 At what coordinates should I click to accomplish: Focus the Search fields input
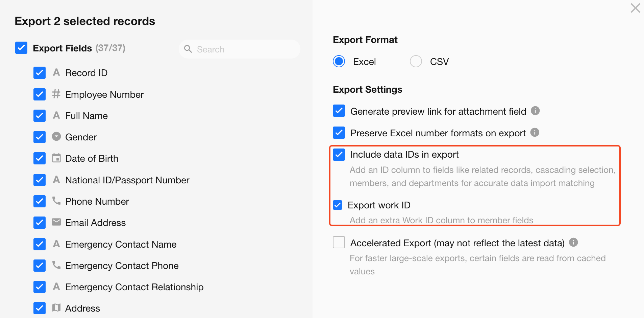pyautogui.click(x=243, y=49)
